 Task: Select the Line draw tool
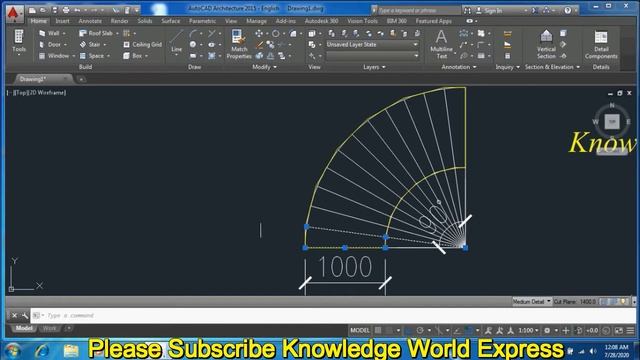coord(176,42)
